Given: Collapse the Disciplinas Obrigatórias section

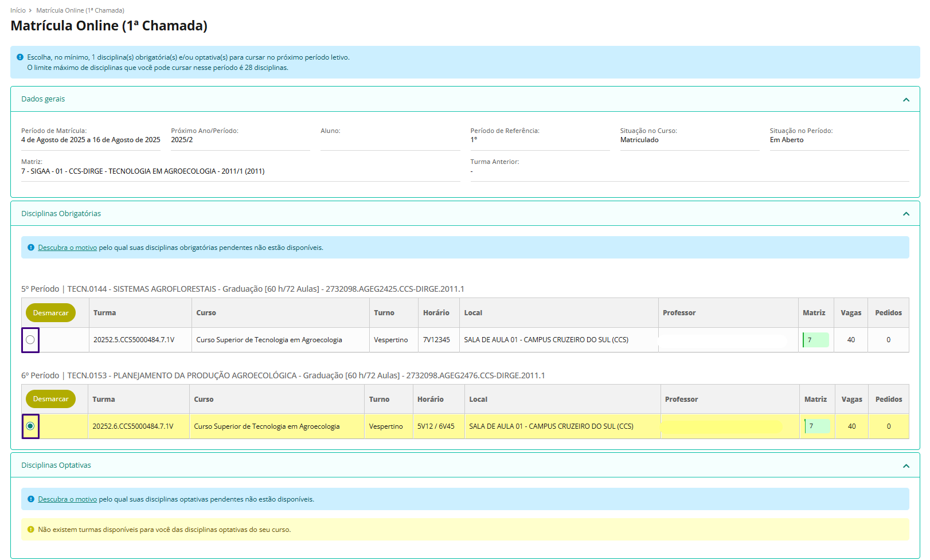Looking at the screenshot, I should coord(906,214).
